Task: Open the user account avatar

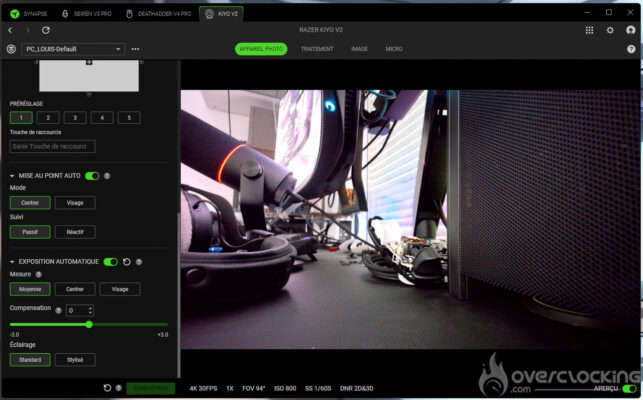Action: [631, 30]
